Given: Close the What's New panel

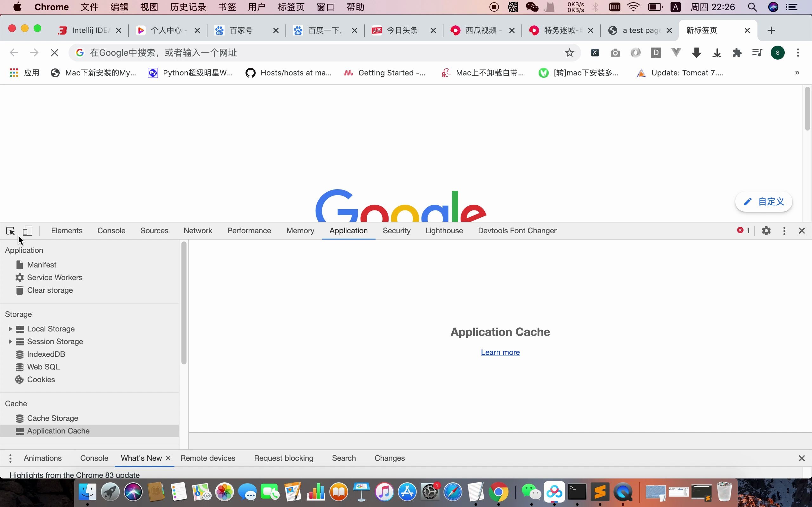Looking at the screenshot, I should [x=169, y=458].
